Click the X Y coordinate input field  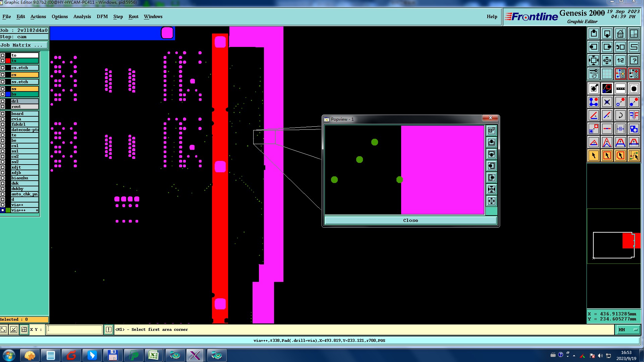pyautogui.click(x=74, y=330)
